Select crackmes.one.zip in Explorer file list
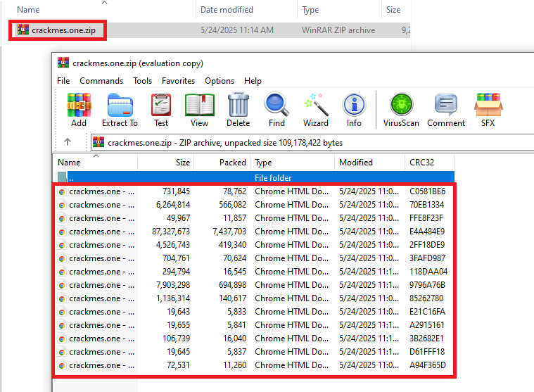This screenshot has height=392, width=534. (x=210, y=30)
